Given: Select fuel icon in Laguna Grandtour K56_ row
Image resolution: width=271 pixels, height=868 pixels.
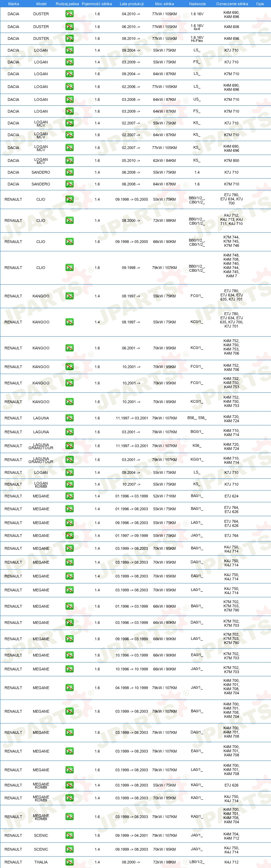Looking at the screenshot, I should pyautogui.click(x=69, y=446).
